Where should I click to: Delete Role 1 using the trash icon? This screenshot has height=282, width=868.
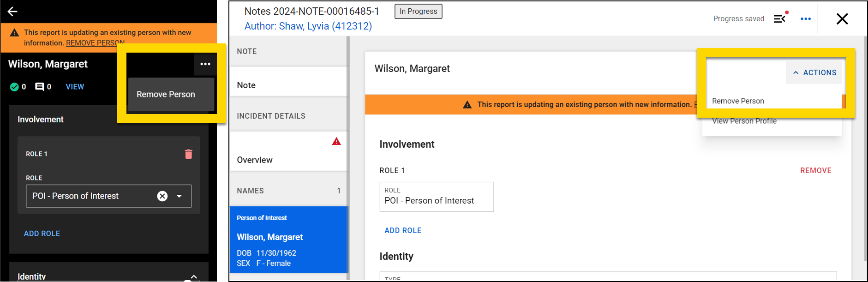pos(188,154)
